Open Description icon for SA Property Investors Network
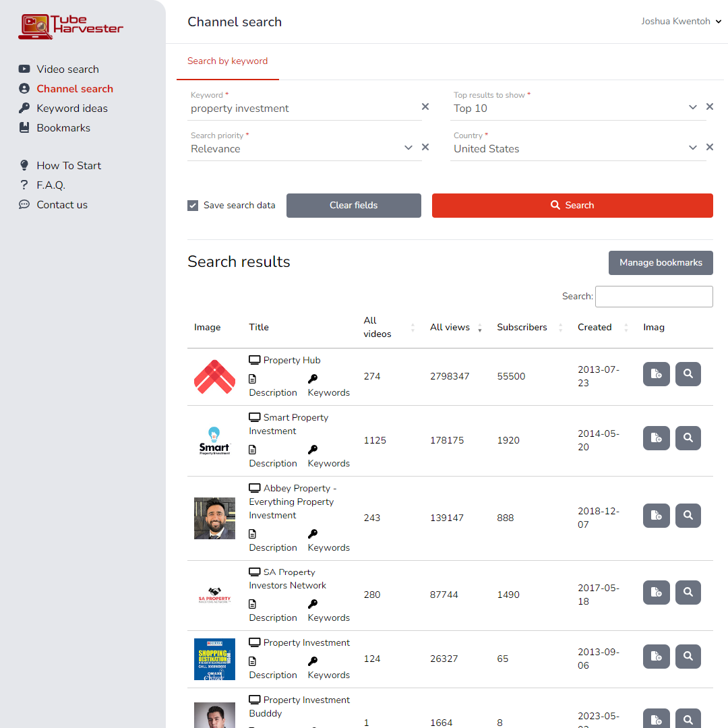The width and height of the screenshot is (728, 728). [253, 604]
